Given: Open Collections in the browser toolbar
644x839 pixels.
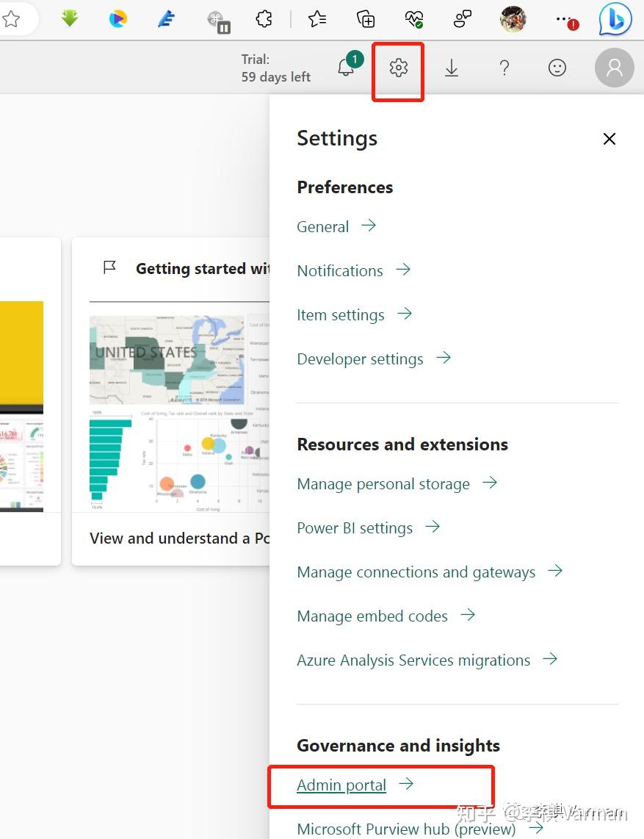Looking at the screenshot, I should click(x=366, y=19).
